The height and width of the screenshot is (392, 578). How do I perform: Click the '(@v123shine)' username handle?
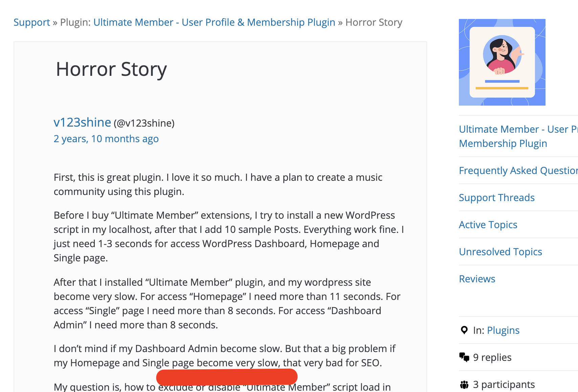pyautogui.click(x=144, y=123)
